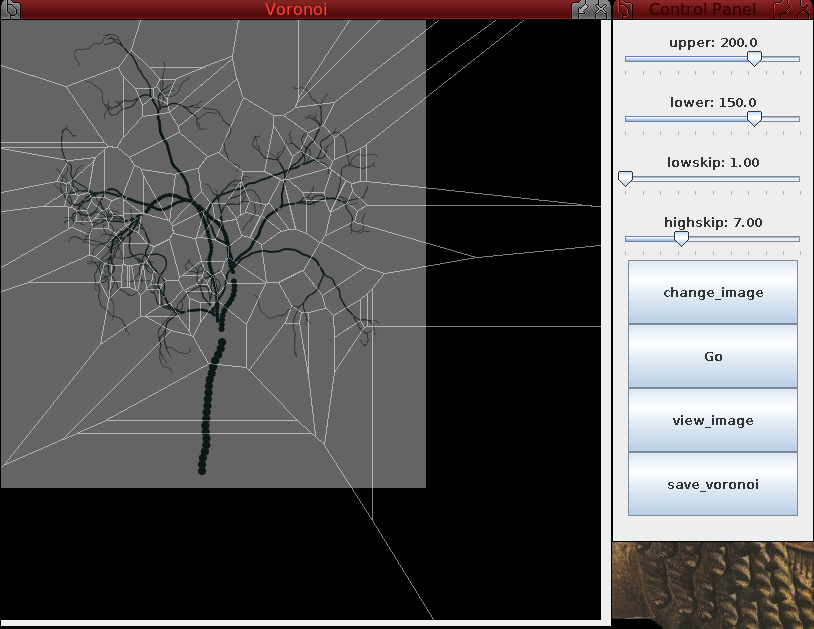
Task: Open the Voronoi window menu icon
Action: click(11, 10)
